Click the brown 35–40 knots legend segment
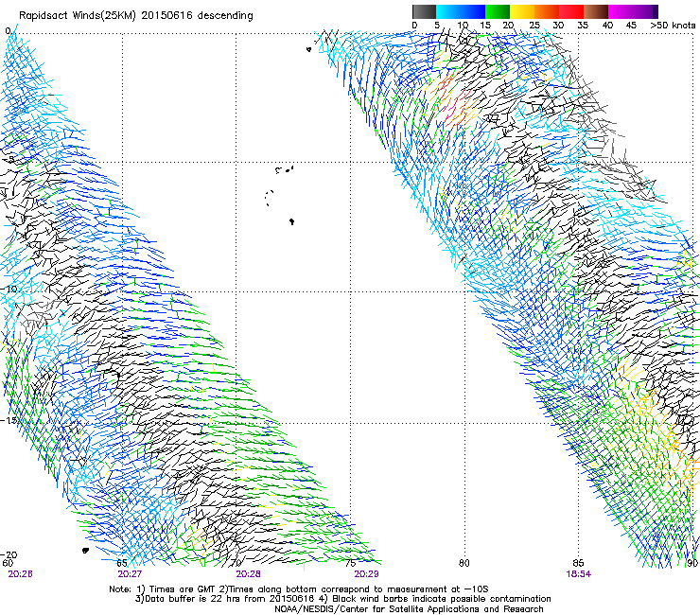 pyautogui.click(x=596, y=11)
